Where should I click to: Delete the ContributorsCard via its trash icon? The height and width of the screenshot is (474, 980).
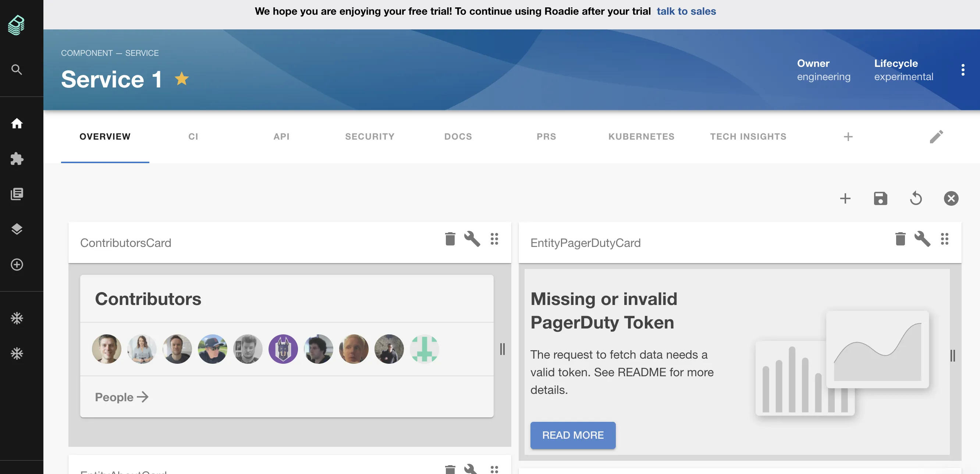(450, 239)
